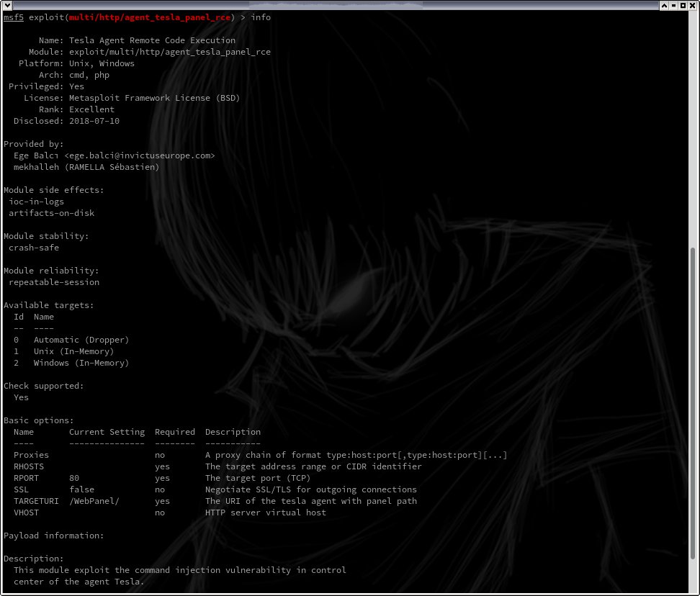Click 'HTTP server virtual host' description
The width and height of the screenshot is (700, 596).
point(266,513)
